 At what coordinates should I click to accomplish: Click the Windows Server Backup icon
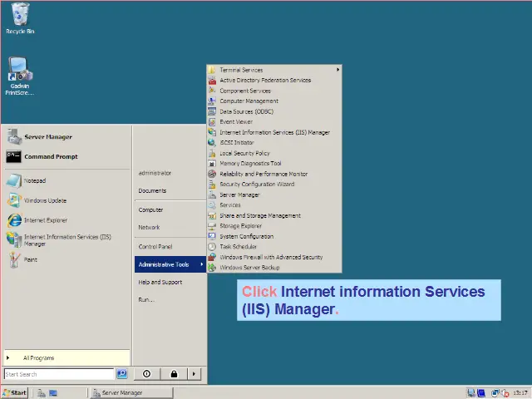tap(212, 268)
